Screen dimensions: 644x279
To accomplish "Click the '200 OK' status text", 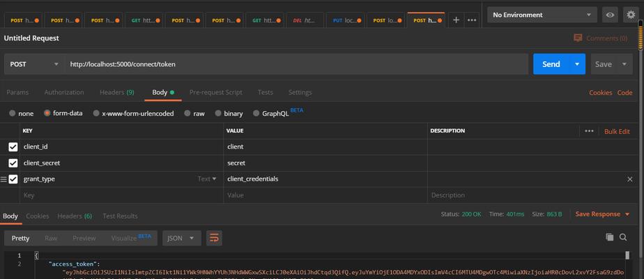I will click(471, 214).
